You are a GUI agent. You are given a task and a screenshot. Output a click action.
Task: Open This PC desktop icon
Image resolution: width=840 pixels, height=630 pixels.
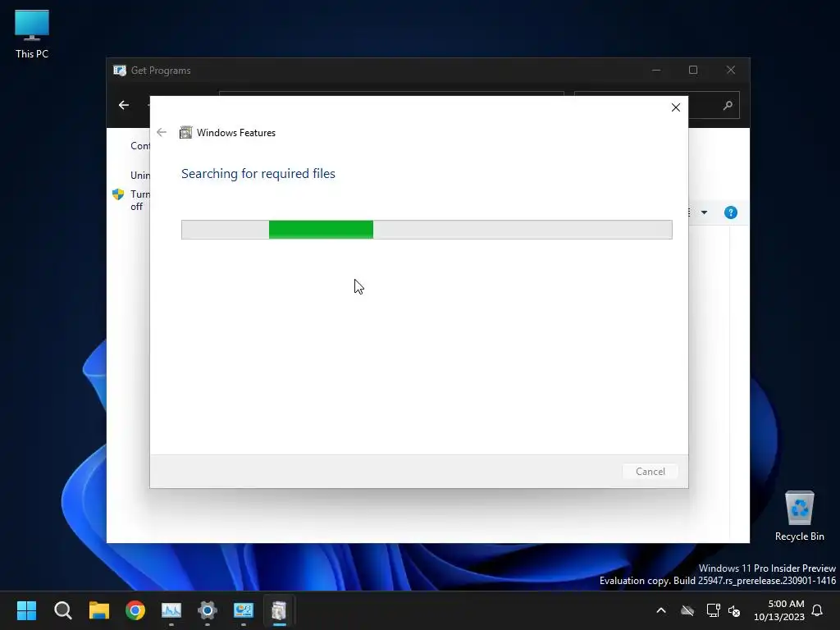pos(32,34)
